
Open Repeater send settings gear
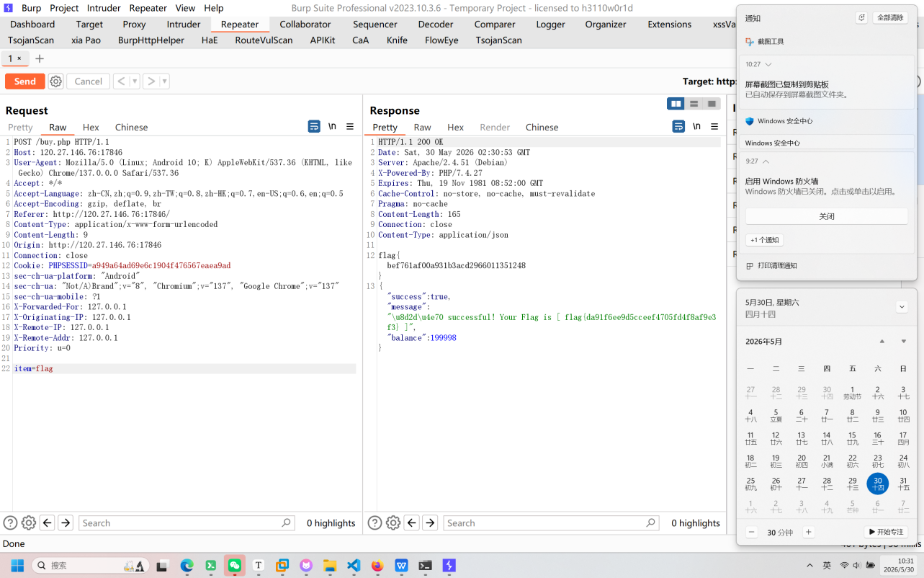point(55,81)
